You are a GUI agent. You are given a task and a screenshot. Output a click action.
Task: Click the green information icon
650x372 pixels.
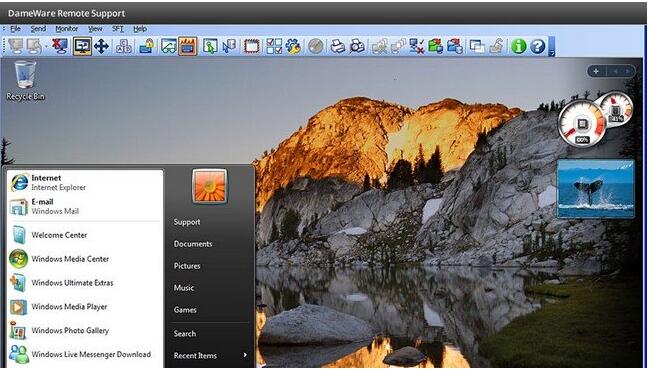click(x=518, y=46)
